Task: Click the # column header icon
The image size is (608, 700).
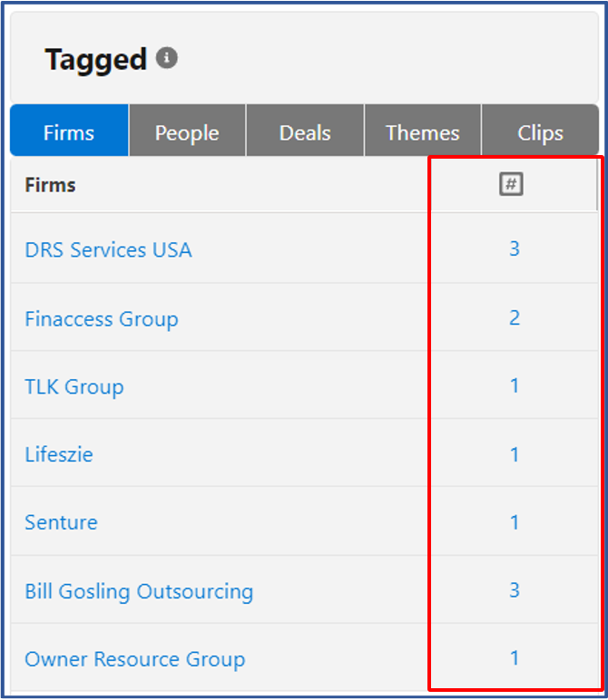Action: coord(512,184)
